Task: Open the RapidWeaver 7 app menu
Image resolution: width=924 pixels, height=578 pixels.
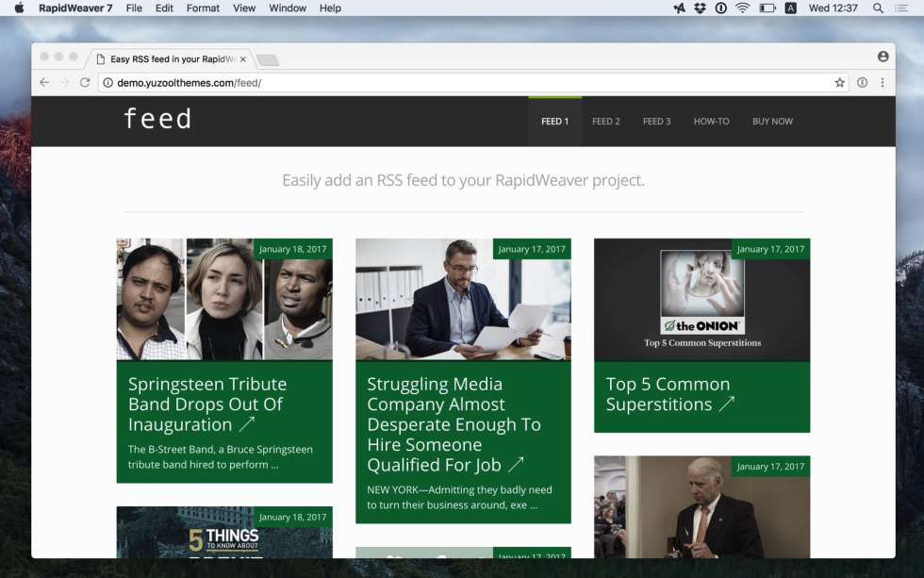Action: (x=74, y=8)
